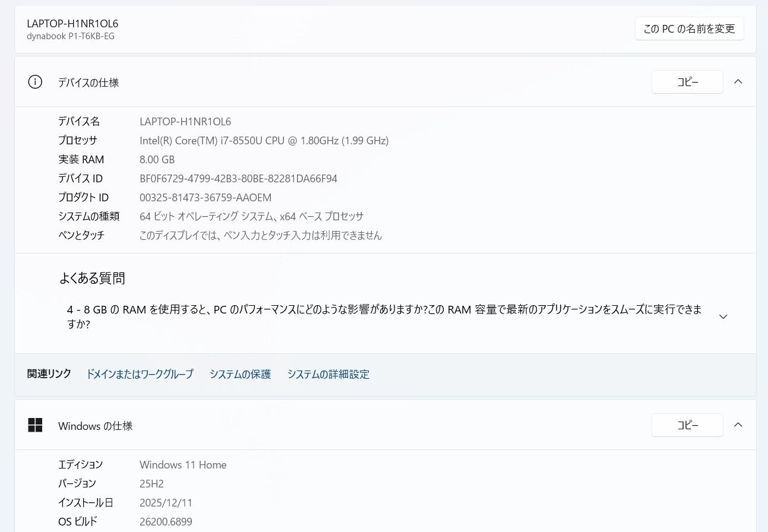Click the Windows の仕様 header title
Viewport: 768px width, 532px height.
point(95,426)
